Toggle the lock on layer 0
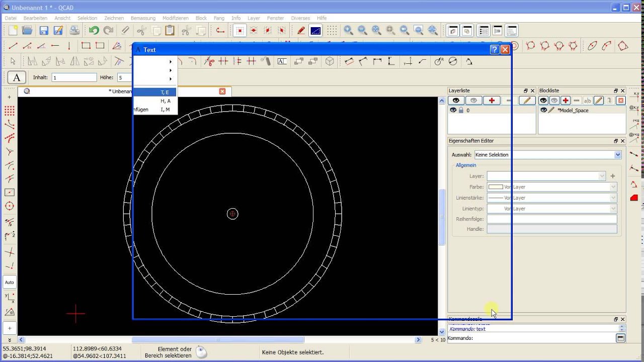 coord(460,110)
